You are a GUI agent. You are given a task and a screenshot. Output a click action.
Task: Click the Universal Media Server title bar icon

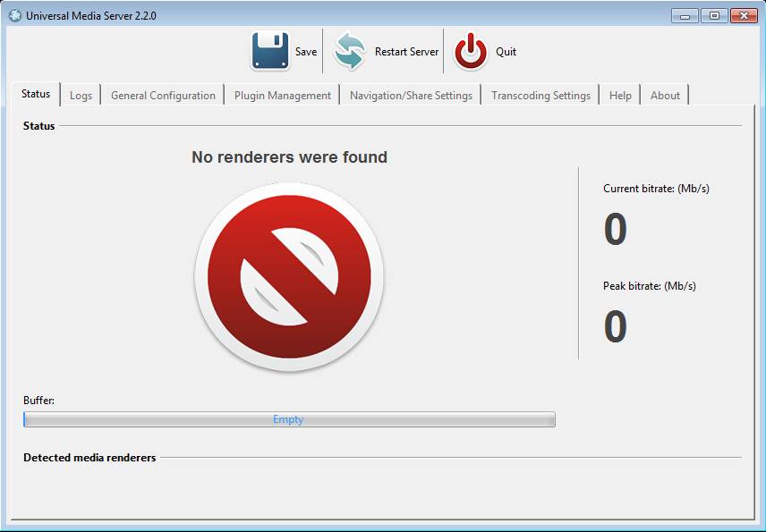[x=14, y=15]
